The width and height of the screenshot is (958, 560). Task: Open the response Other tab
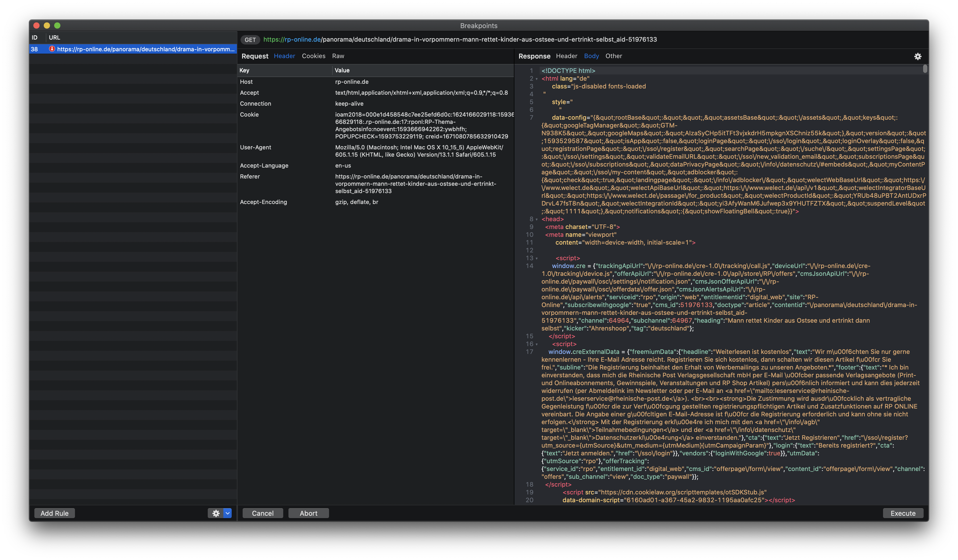(x=614, y=56)
